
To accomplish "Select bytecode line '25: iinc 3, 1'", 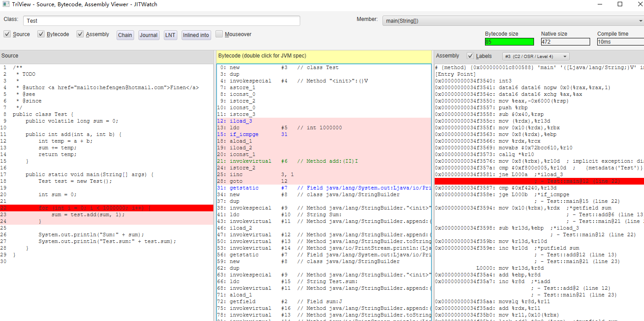I will 324,174.
